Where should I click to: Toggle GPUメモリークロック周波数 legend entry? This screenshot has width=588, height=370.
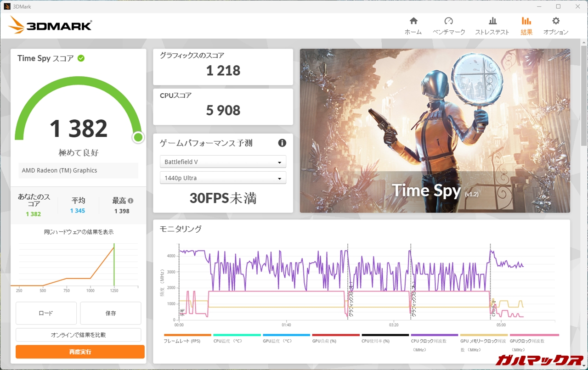(x=484, y=343)
